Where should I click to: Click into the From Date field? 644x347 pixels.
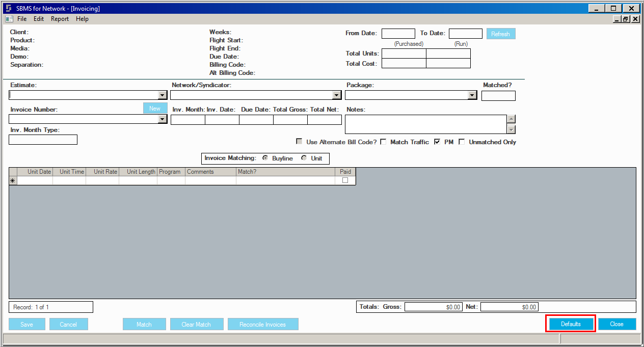click(x=398, y=34)
